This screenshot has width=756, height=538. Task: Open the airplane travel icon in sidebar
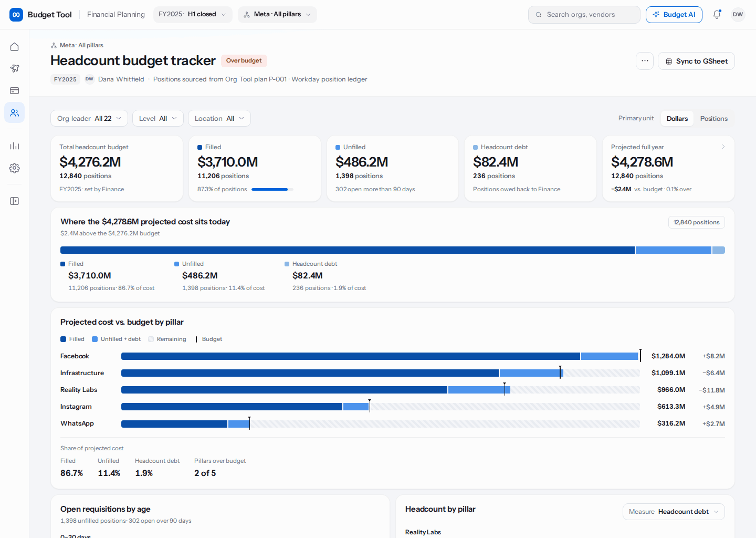click(15, 68)
